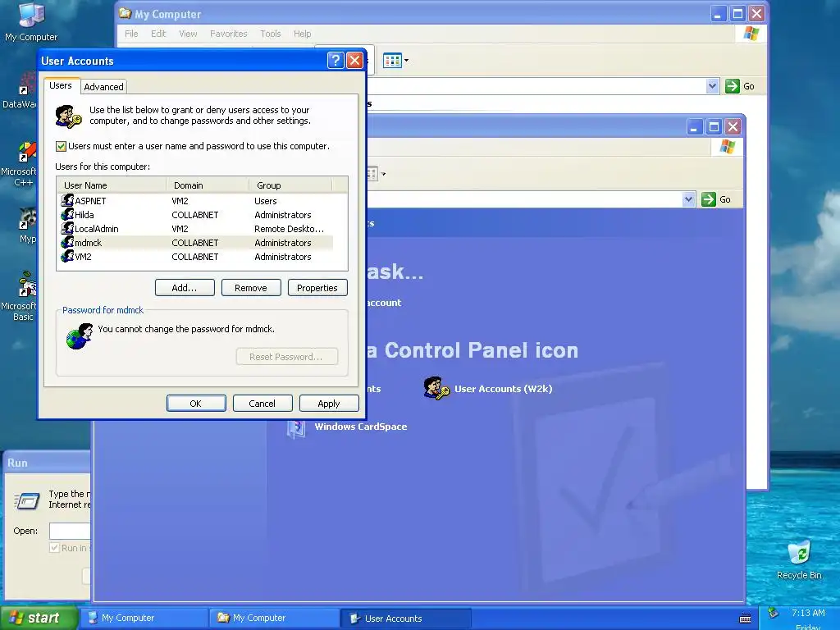Click Cancel in User Accounts dialog
Viewport: 840px width, 630px height.
click(262, 404)
